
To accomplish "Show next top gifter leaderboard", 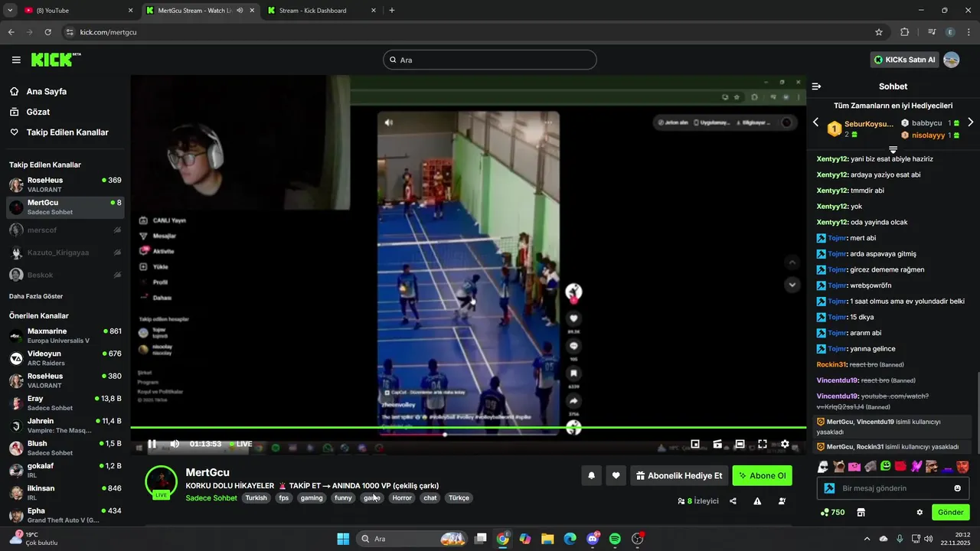I will [x=970, y=122].
